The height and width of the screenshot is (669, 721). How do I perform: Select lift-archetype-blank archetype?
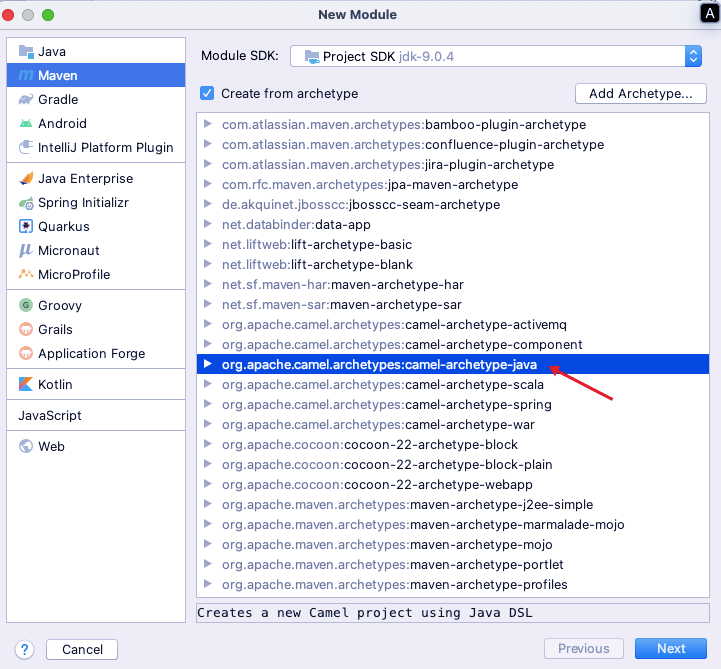453,264
